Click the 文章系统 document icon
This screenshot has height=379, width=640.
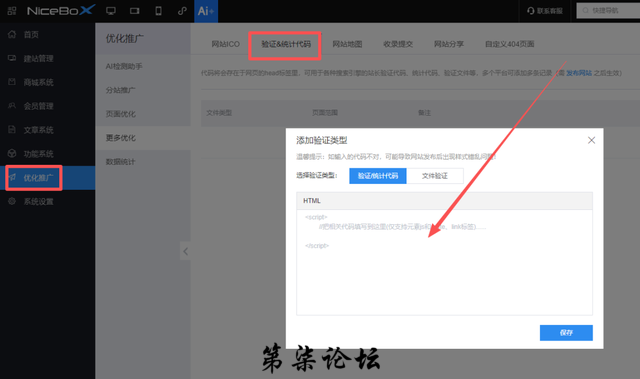(12, 130)
